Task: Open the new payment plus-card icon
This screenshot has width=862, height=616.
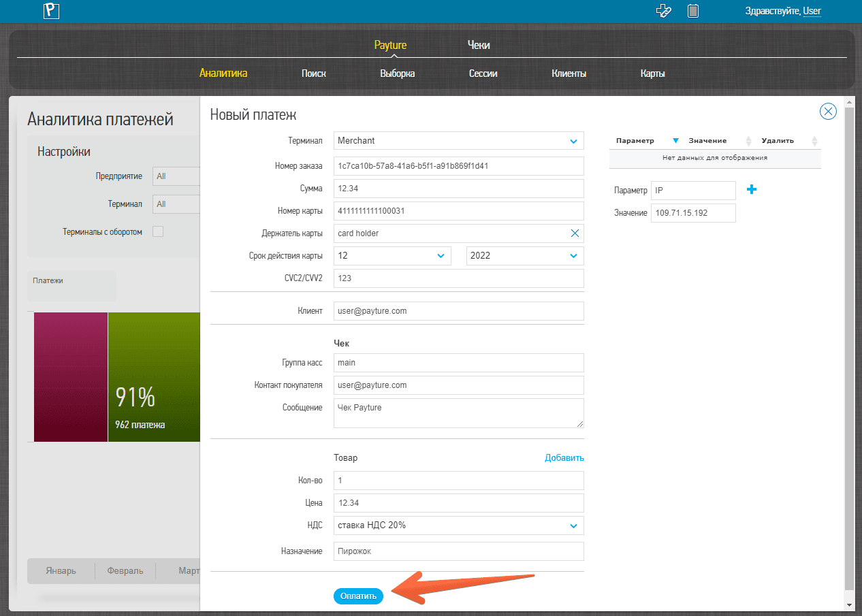Action: tap(663, 11)
